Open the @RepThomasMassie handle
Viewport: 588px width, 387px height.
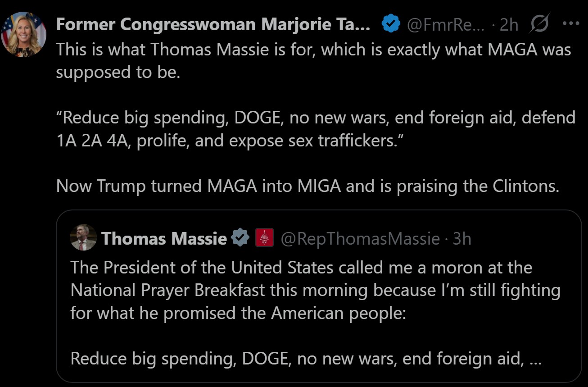click(360, 238)
